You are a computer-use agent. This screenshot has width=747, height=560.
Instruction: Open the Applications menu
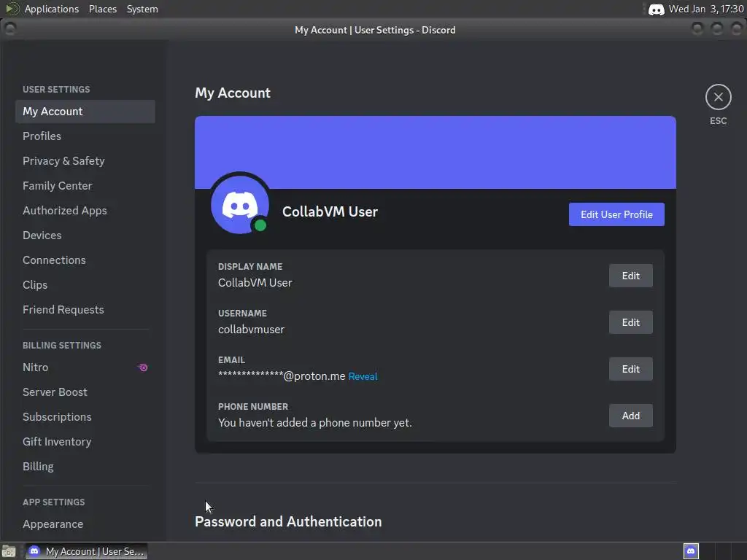coord(52,9)
